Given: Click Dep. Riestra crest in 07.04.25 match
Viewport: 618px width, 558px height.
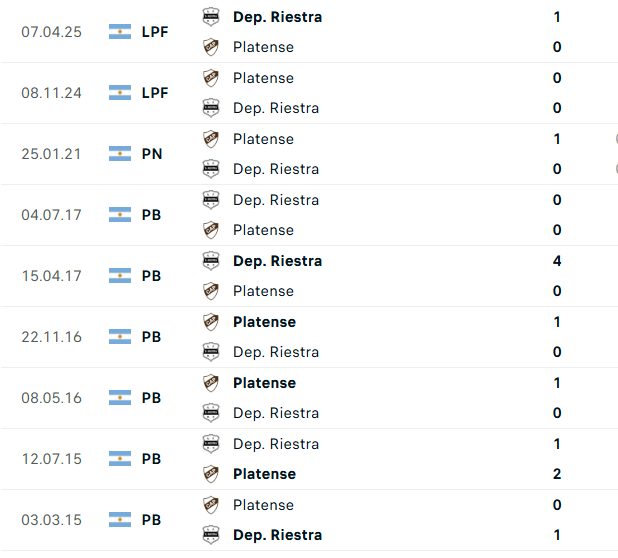Looking at the screenshot, I should [211, 17].
